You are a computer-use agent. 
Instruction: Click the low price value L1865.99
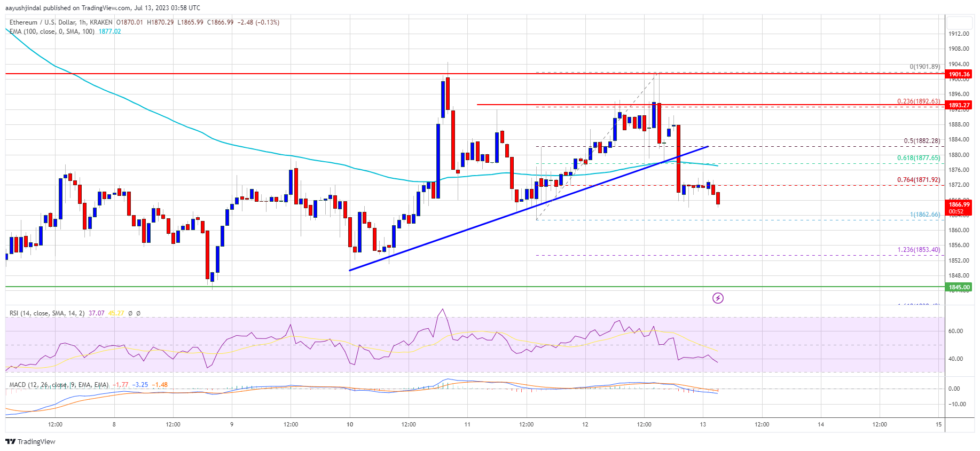coord(190,22)
